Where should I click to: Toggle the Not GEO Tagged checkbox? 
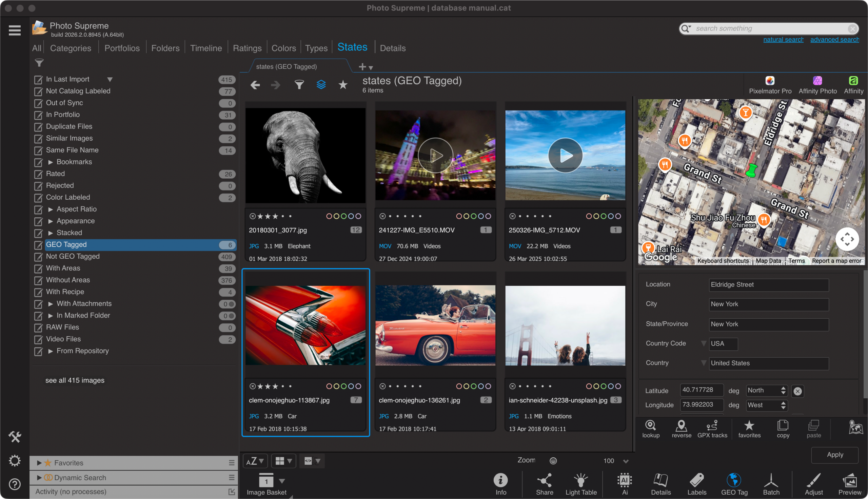(x=38, y=257)
